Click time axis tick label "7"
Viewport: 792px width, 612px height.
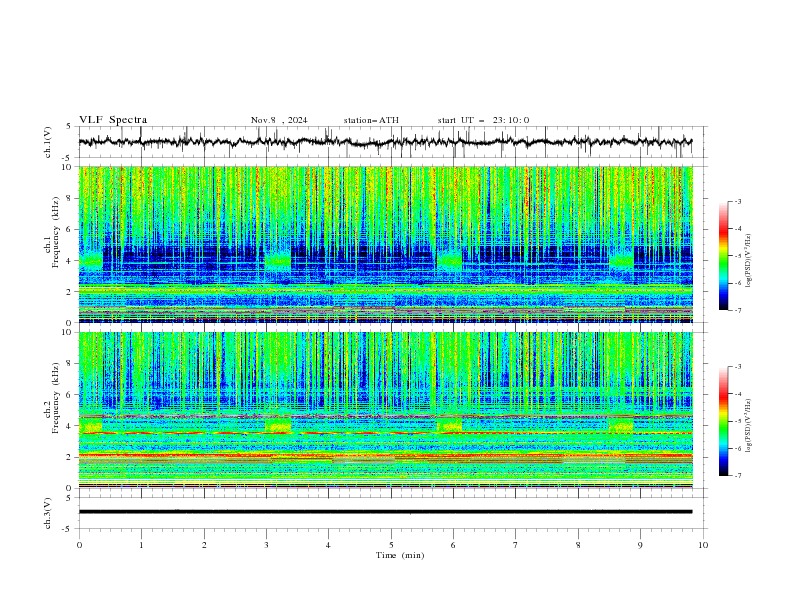[x=516, y=545]
